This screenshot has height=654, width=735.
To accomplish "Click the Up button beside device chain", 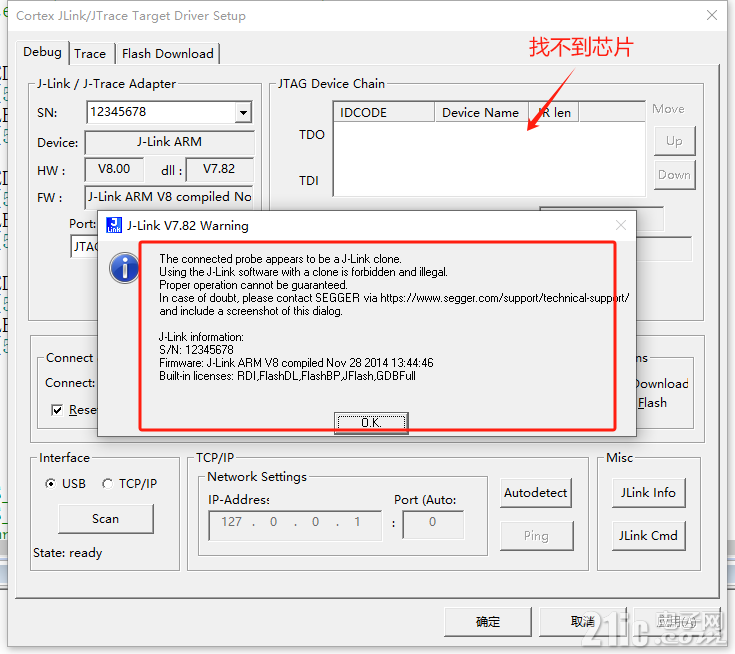I will click(675, 141).
